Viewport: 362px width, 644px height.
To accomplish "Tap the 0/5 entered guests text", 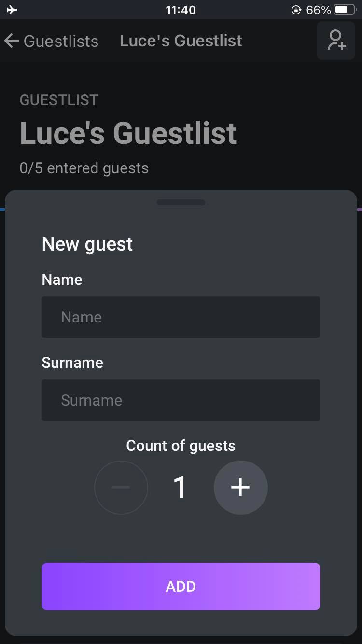I will [x=84, y=168].
